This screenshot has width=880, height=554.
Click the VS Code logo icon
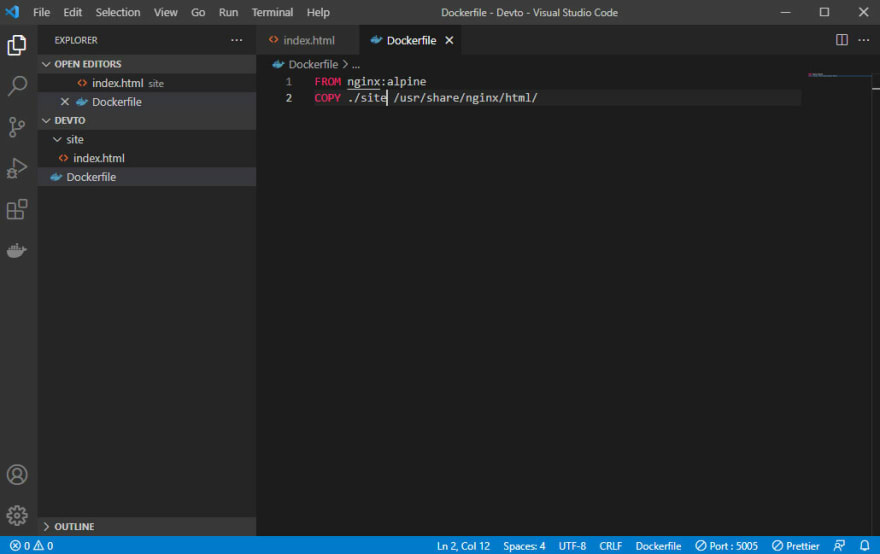click(12, 12)
